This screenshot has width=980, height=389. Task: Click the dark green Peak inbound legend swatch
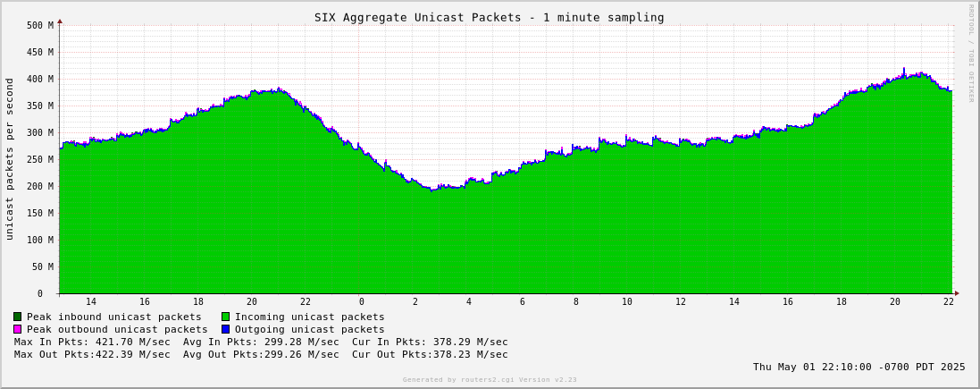18,317
